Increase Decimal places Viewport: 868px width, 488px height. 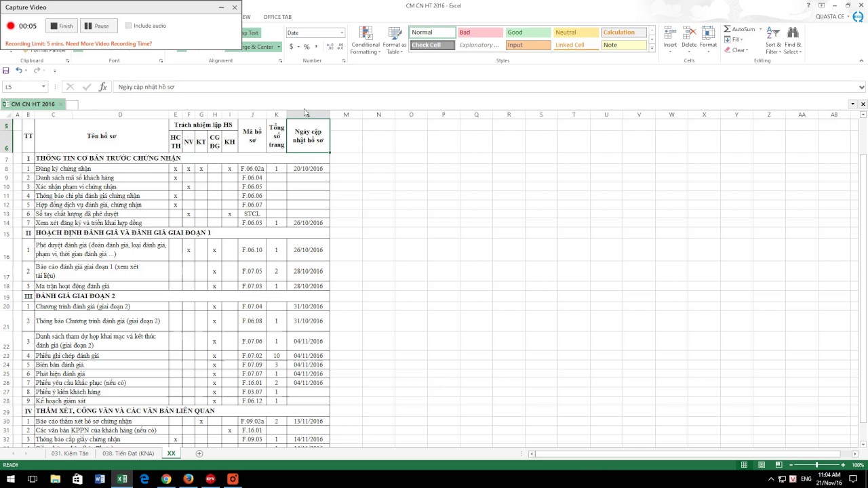[x=330, y=47]
